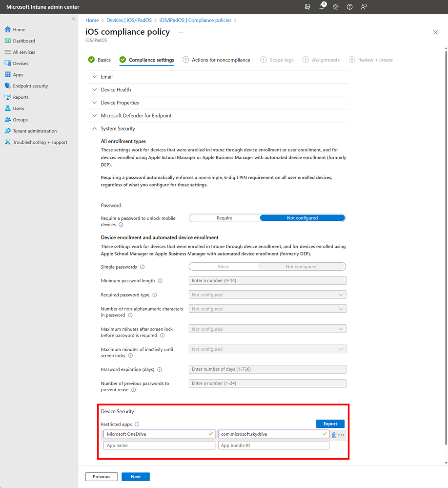Image resolution: width=448 pixels, height=488 pixels.
Task: Select the Compliance settings step tab
Action: 147,60
